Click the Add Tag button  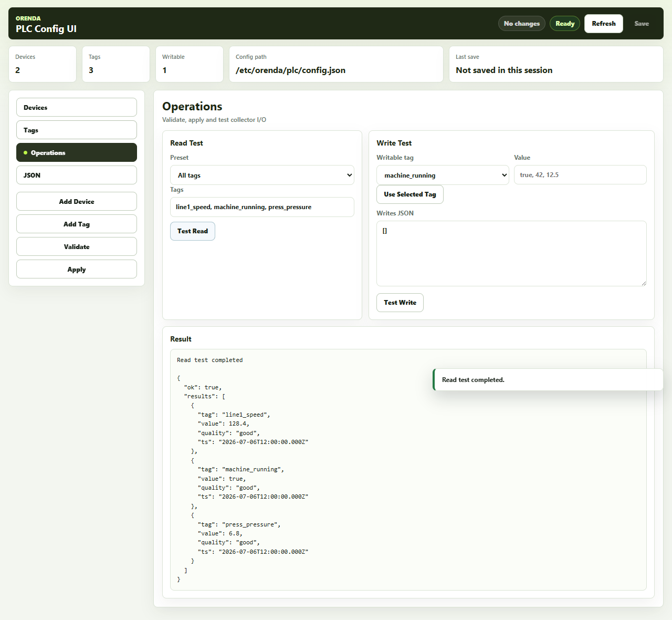coord(77,224)
